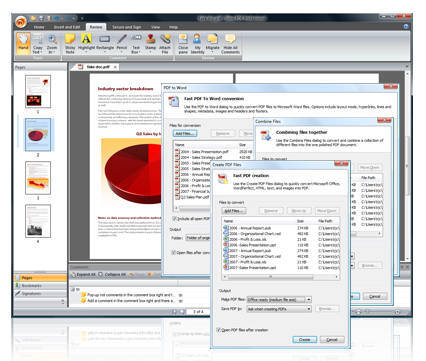
Task: Click Add Files in Create PDF Files dialog
Action: coord(234,211)
